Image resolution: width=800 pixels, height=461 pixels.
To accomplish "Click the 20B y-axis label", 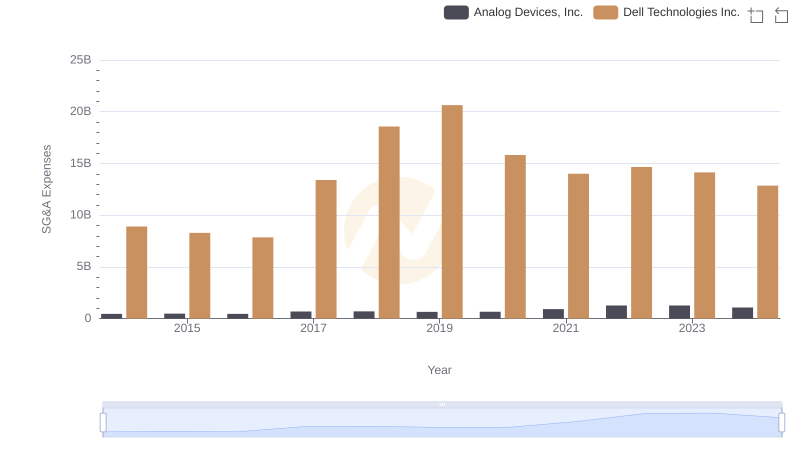I will tap(81, 111).
